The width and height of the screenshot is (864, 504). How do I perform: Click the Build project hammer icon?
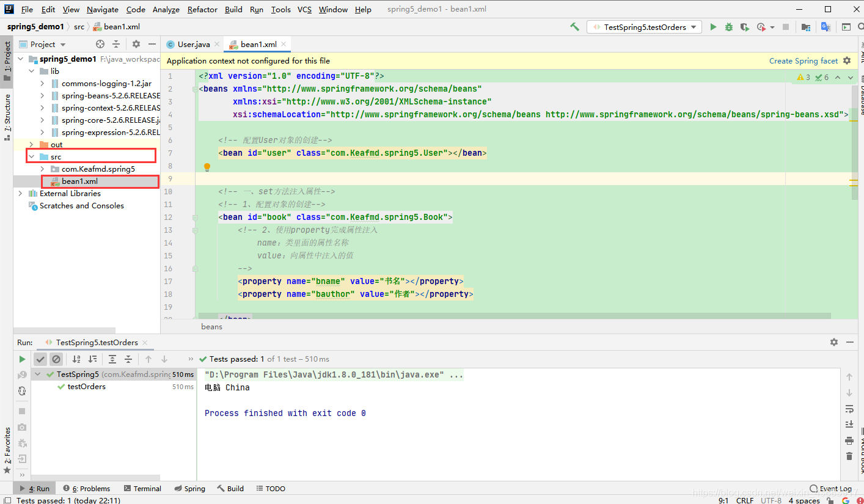574,27
